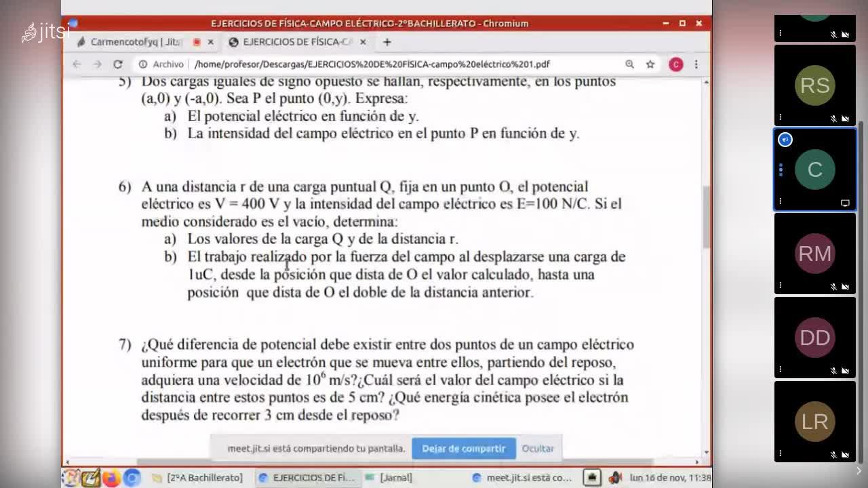Launch Chromium from the taskbar launcher
868x488 pixels.
pos(132,478)
